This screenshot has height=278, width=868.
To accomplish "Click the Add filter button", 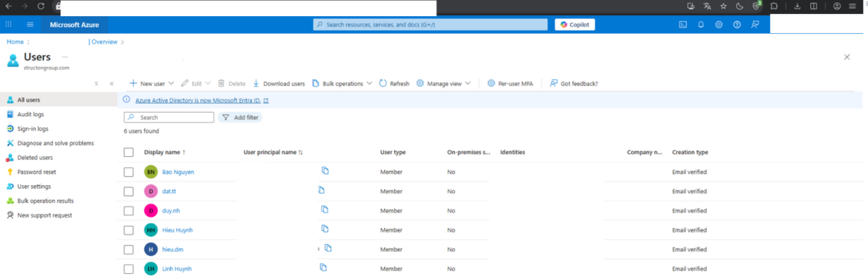I will [x=240, y=118].
